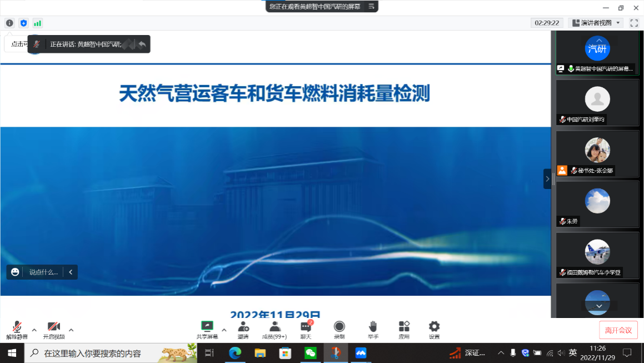Open the screen-sharing banner menu at top

[371, 6]
